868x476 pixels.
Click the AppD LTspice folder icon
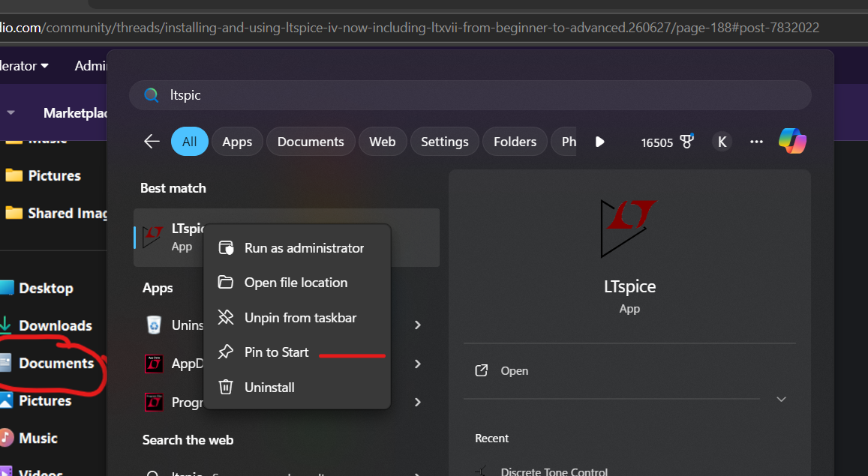[154, 364]
